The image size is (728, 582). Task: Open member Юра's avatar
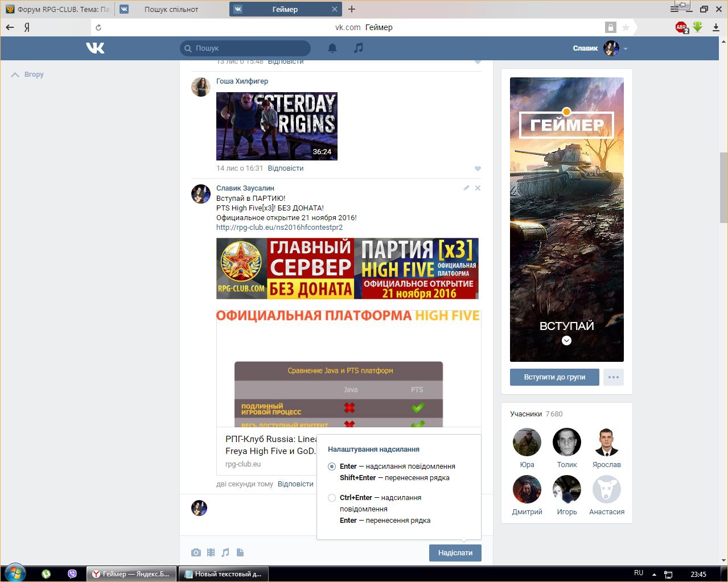tap(527, 443)
